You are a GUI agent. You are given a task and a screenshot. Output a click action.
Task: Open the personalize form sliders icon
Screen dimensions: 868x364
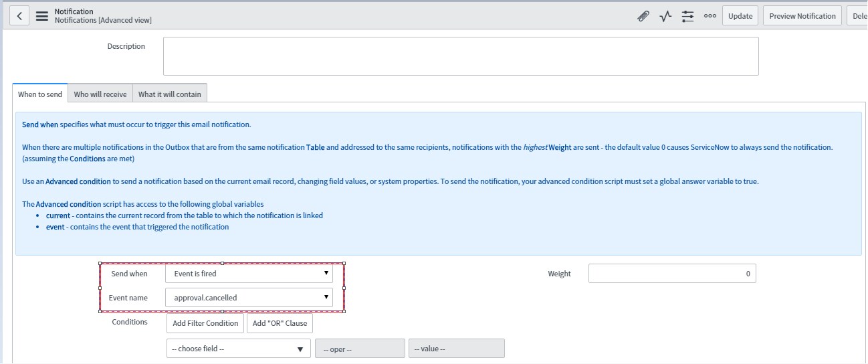687,17
